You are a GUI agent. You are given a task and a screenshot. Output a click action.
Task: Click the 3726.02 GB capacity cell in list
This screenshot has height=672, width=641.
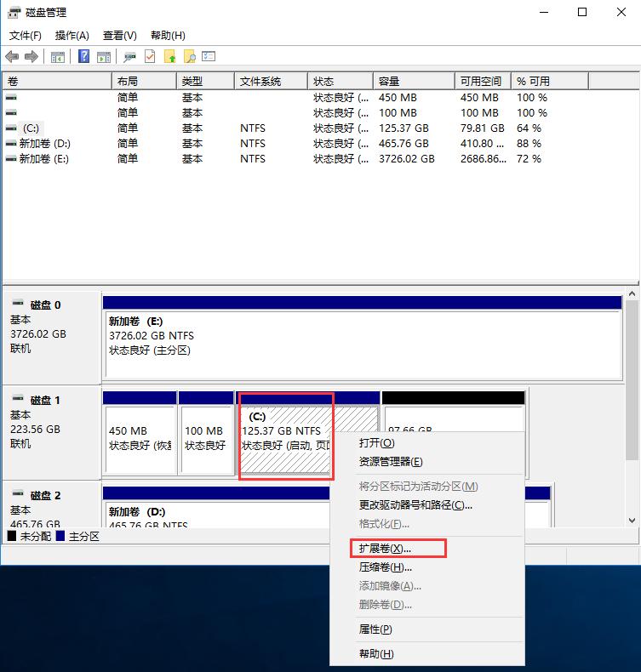[406, 159]
